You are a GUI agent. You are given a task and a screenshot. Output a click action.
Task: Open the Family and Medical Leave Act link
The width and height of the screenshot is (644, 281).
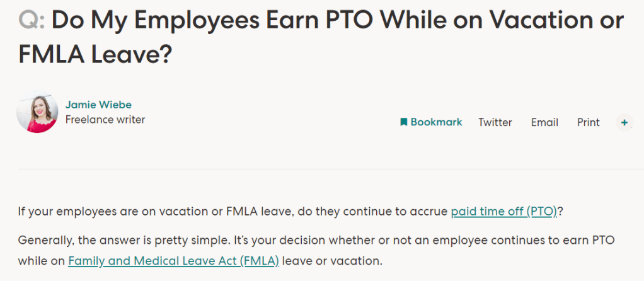point(173,260)
